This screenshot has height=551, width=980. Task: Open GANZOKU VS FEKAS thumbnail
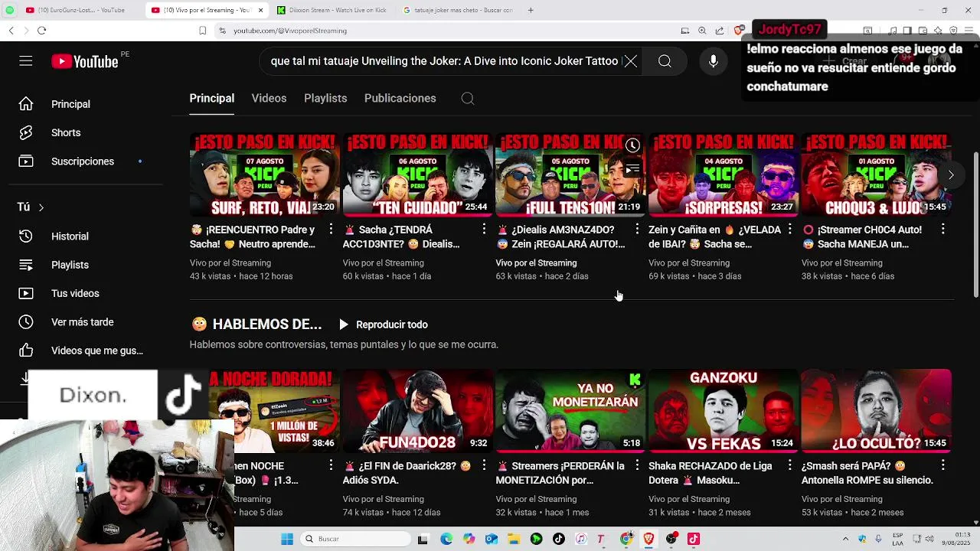pos(724,411)
